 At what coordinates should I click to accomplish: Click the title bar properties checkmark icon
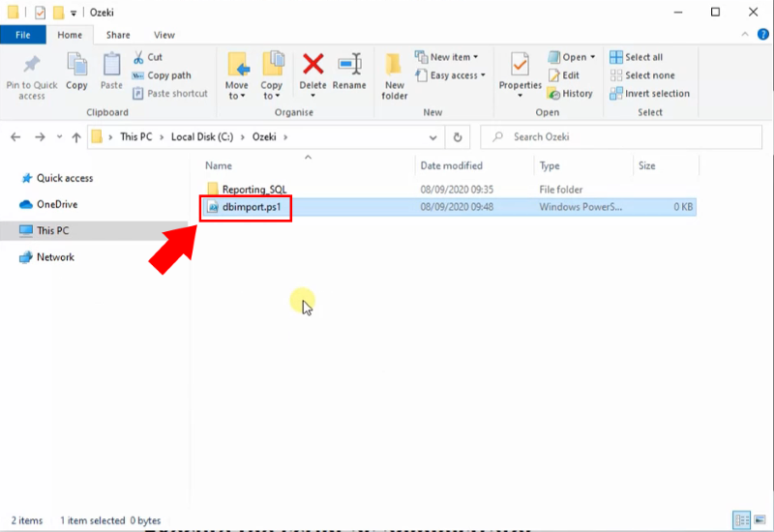40,13
